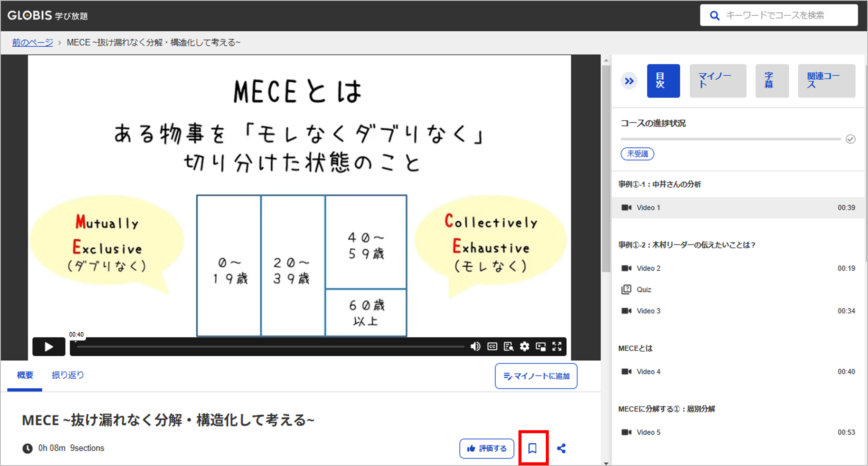The image size is (868, 466).
Task: Collapse the sidebar with double-chevron
Action: [629, 81]
